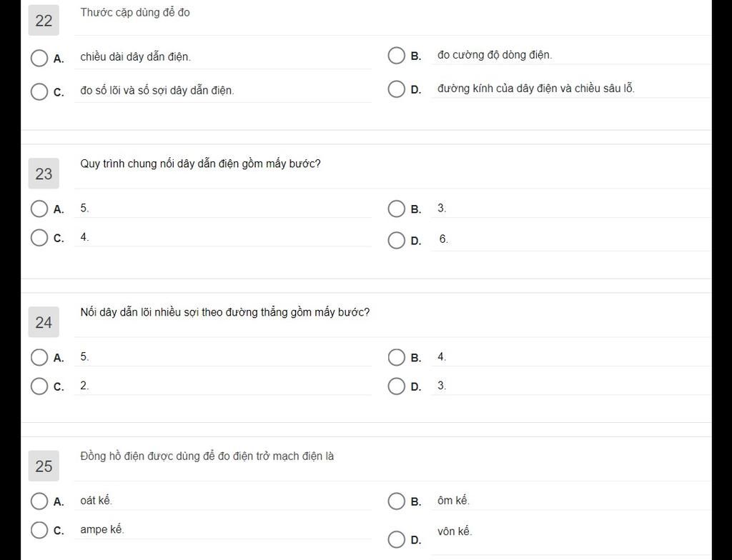This screenshot has width=732, height=560.
Task: Select answer A 'oát kế'
Action: [x=39, y=501]
